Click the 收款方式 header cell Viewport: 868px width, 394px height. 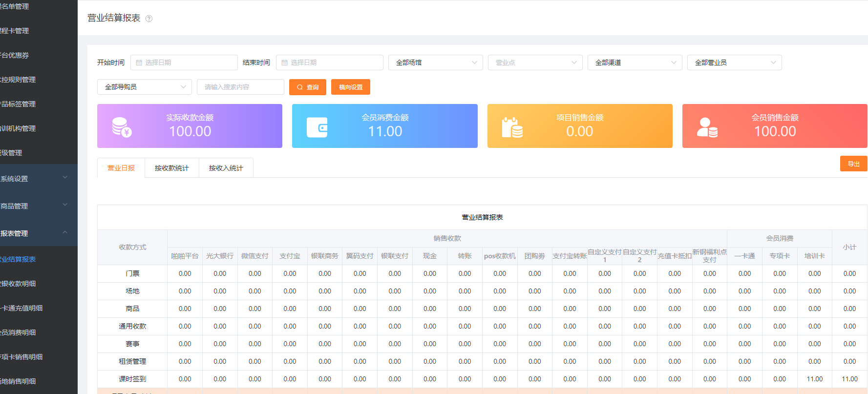[x=132, y=247]
